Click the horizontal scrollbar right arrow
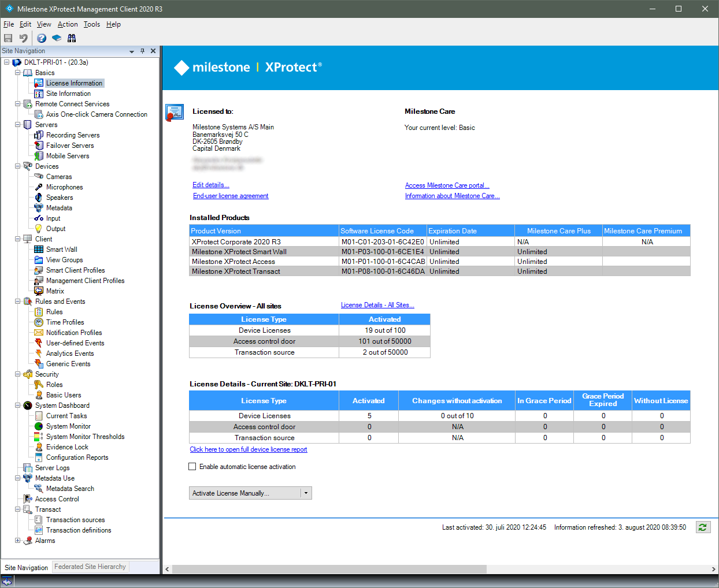 point(713,569)
